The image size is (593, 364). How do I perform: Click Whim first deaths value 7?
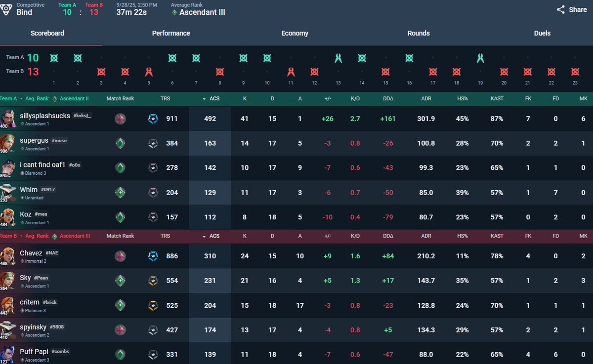(556, 193)
